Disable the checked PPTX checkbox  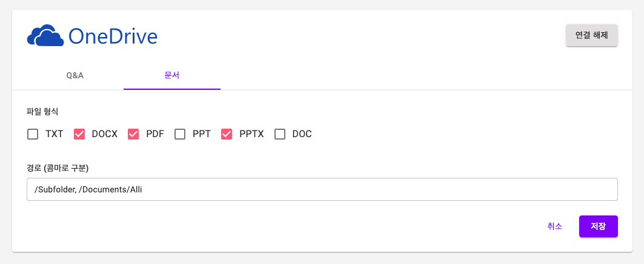[227, 134]
